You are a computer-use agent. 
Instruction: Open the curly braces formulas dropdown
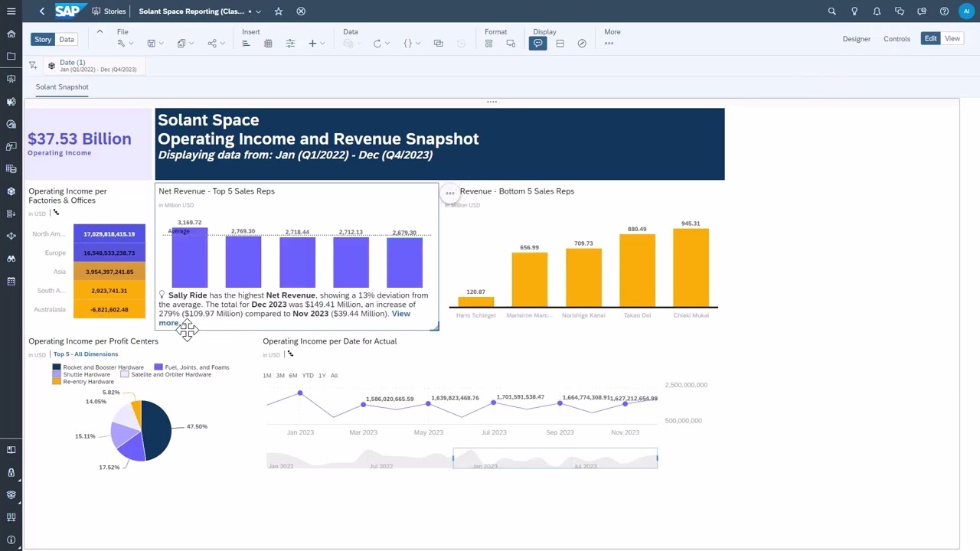[411, 44]
